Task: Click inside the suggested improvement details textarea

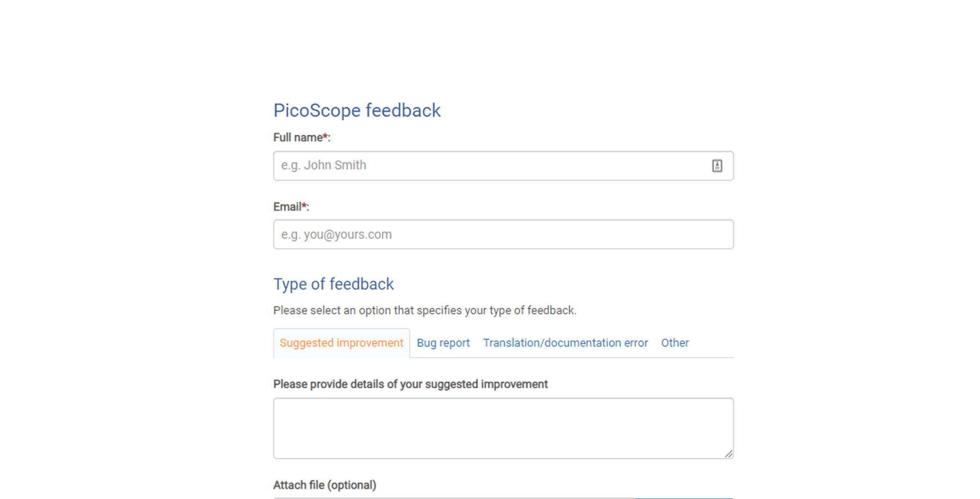Action: point(503,428)
